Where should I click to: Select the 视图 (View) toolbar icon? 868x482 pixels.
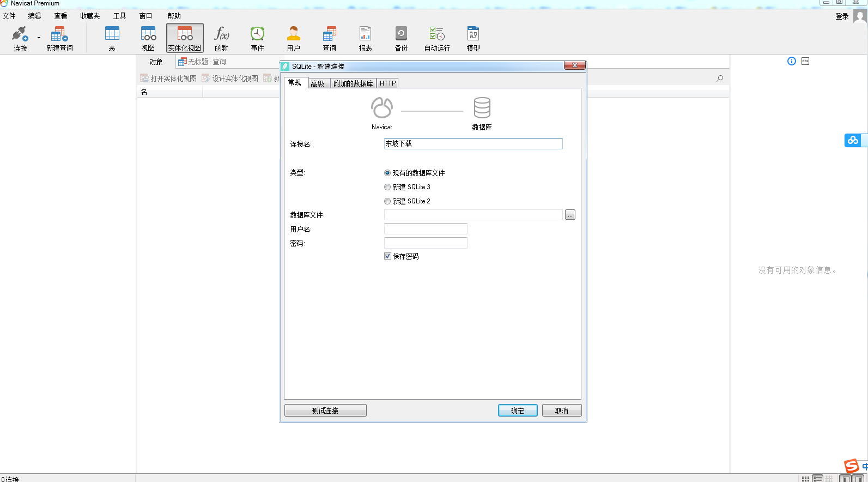[x=148, y=39]
